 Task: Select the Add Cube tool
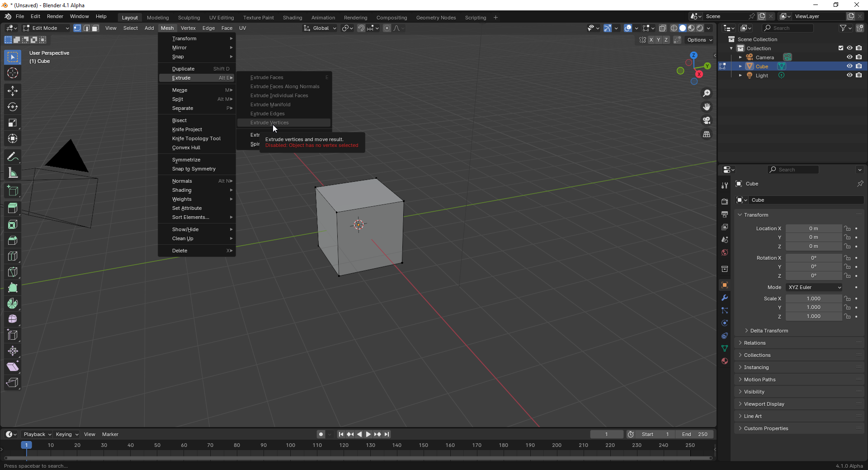(13, 191)
